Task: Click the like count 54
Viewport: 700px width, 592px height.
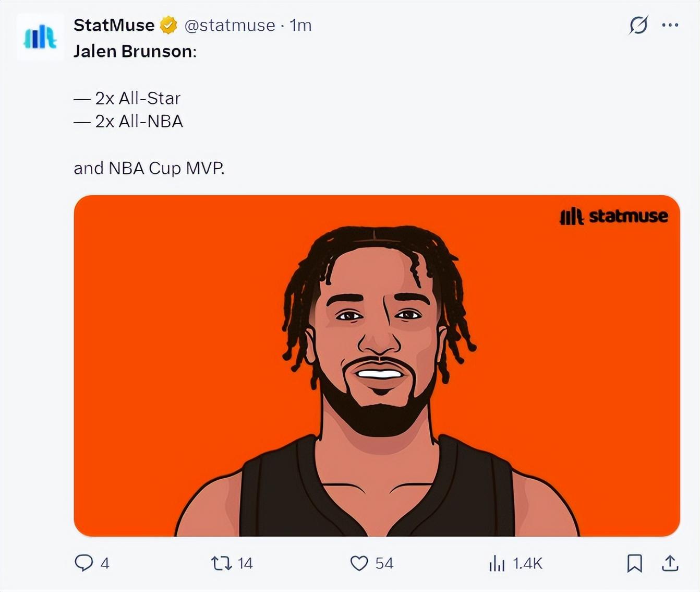Action: point(384,563)
